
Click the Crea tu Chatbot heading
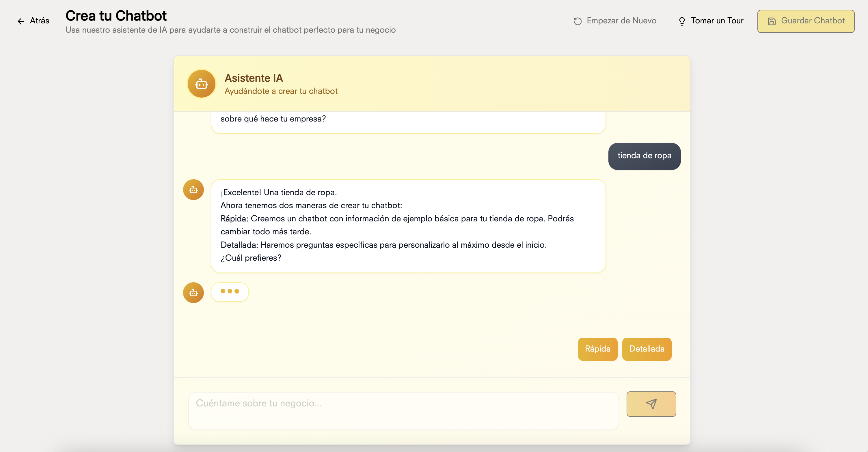point(116,16)
